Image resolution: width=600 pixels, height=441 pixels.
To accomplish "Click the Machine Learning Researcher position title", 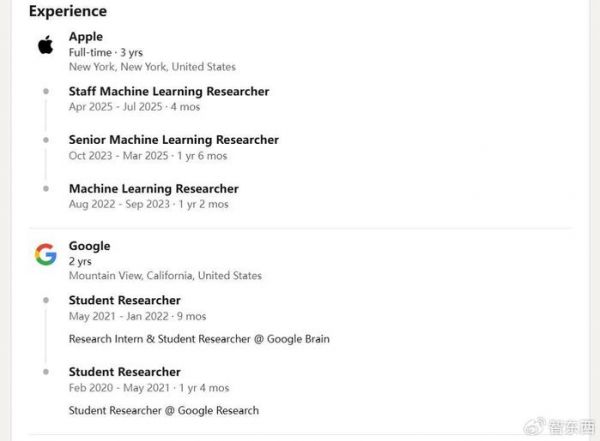I will 154,188.
